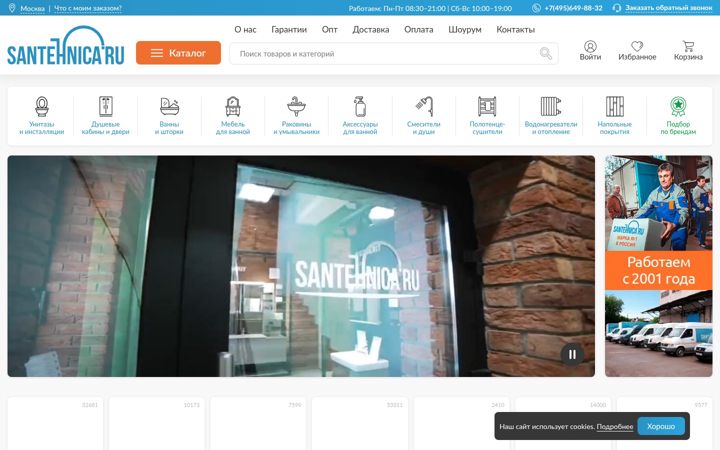
Task: Open Напольные покрытия category
Action: tap(614, 116)
